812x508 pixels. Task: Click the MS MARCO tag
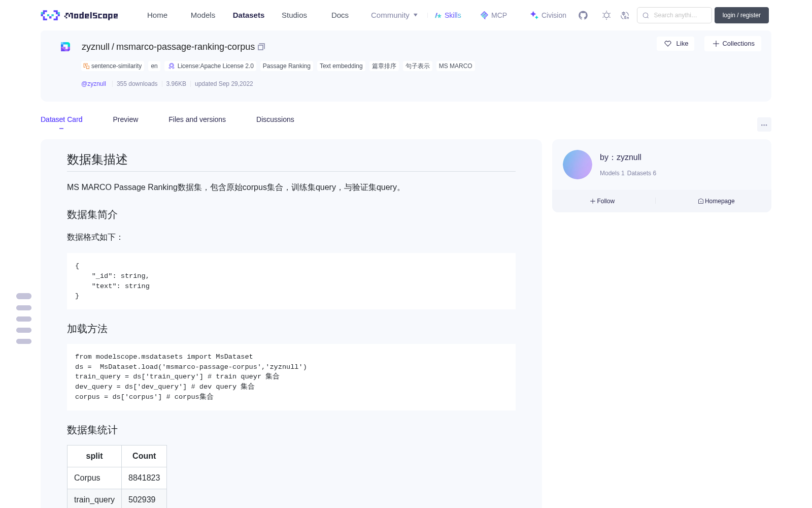(455, 66)
